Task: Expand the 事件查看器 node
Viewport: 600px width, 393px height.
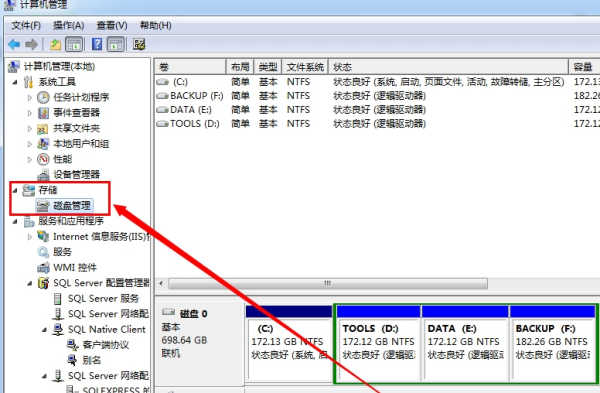Action: pyautogui.click(x=29, y=113)
